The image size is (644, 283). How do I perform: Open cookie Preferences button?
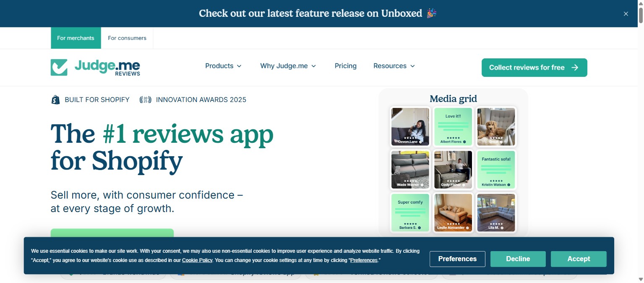[457, 259]
